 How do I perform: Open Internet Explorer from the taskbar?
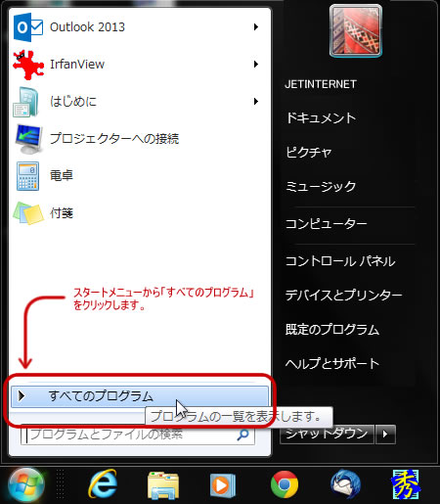pos(103,484)
